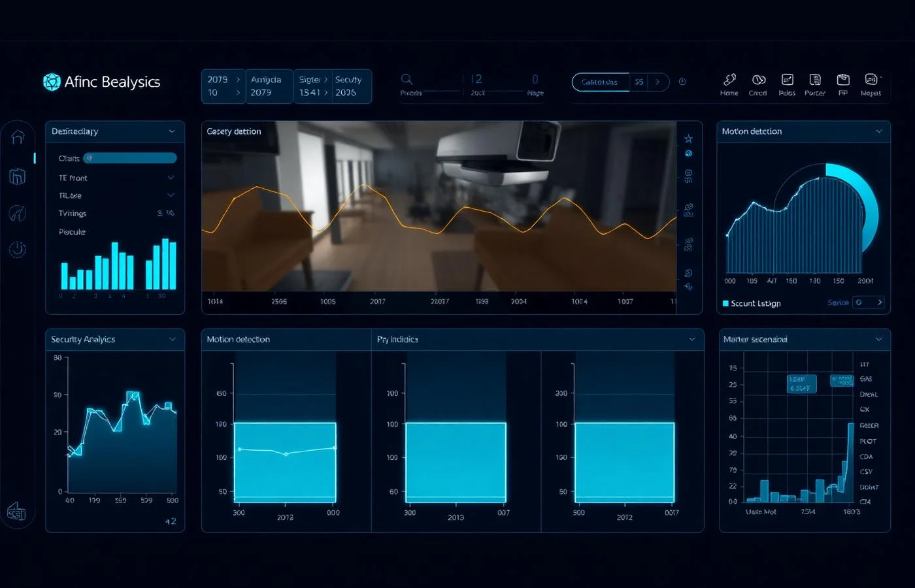Viewport: 915px width, 588px height.
Task: Collapse the Pry indidics panel chevron
Action: (692, 339)
